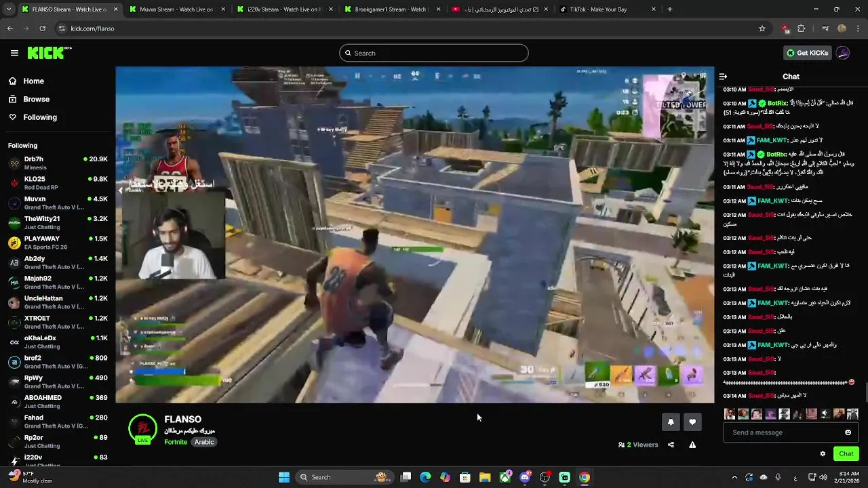Open Discord from taskbar

pyautogui.click(x=525, y=477)
